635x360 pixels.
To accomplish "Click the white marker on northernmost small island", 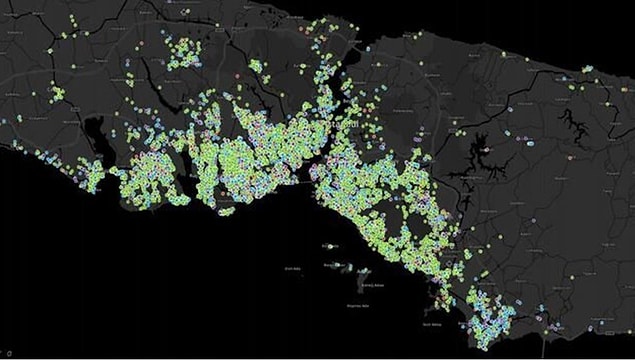I will (x=330, y=246).
